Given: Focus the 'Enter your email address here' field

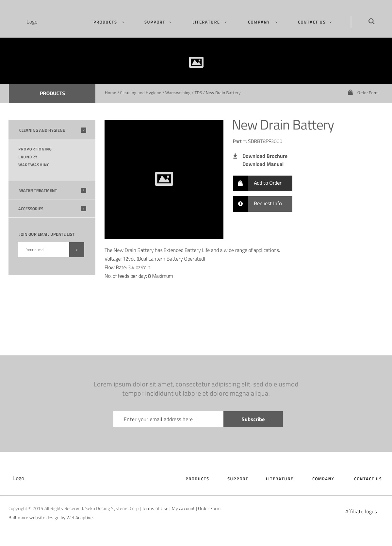Looking at the screenshot, I should [x=168, y=419].
